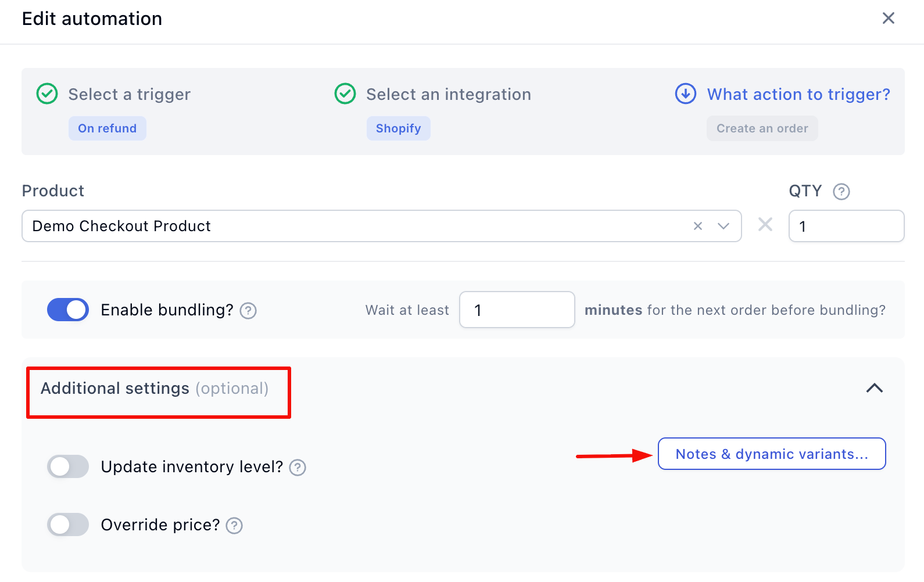Go to What action to trigger step
The image size is (924, 582).
tap(798, 94)
